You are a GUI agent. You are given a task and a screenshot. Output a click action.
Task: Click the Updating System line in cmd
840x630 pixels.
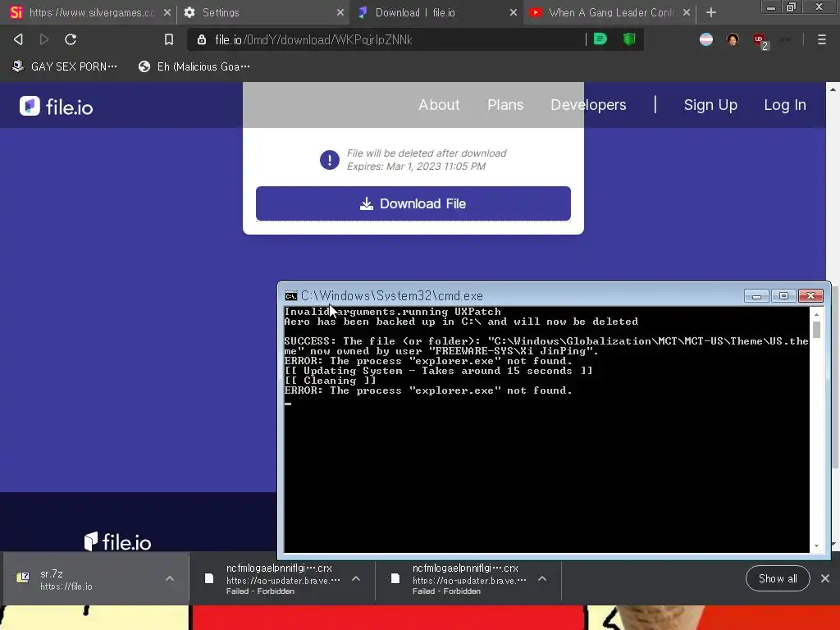(439, 371)
